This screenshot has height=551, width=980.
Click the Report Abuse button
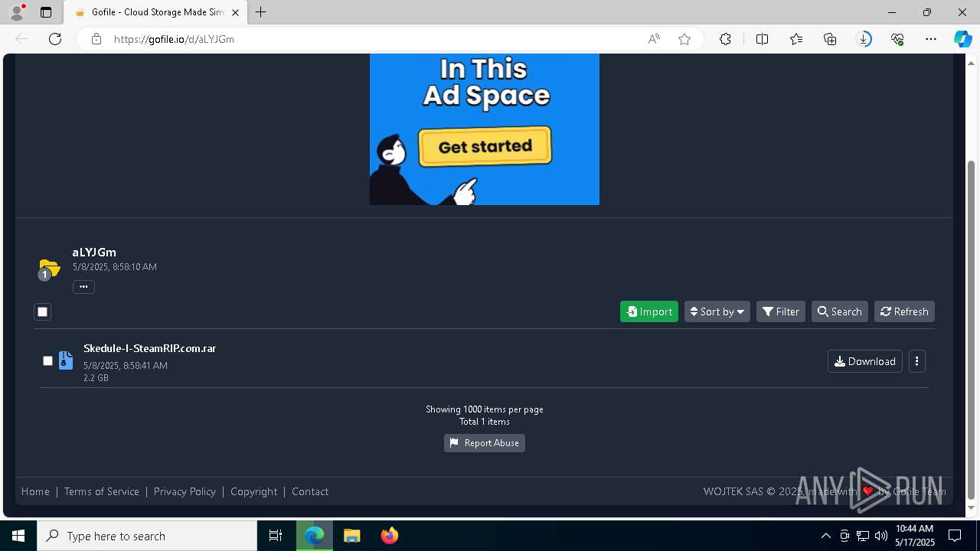click(485, 443)
